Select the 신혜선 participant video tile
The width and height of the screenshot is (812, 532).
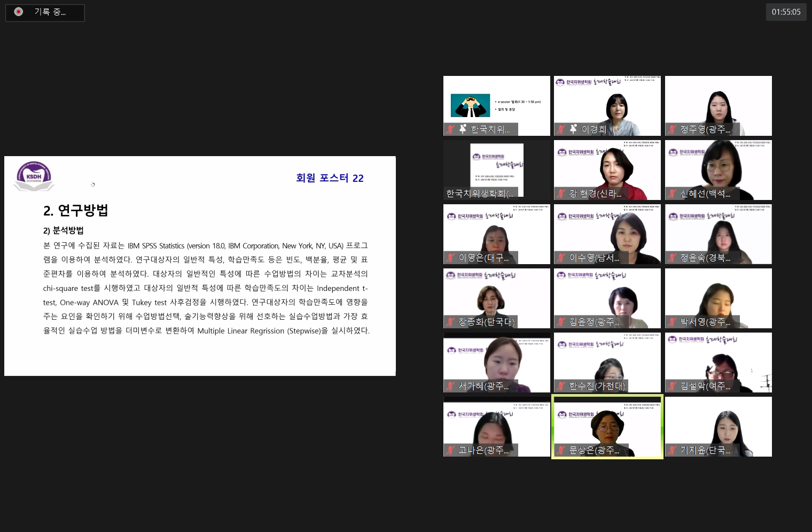[x=718, y=169]
